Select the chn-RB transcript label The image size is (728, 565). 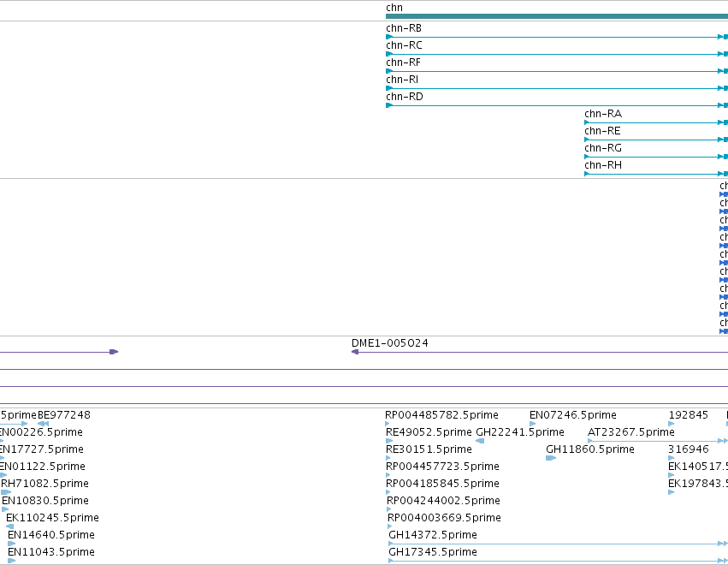(404, 28)
